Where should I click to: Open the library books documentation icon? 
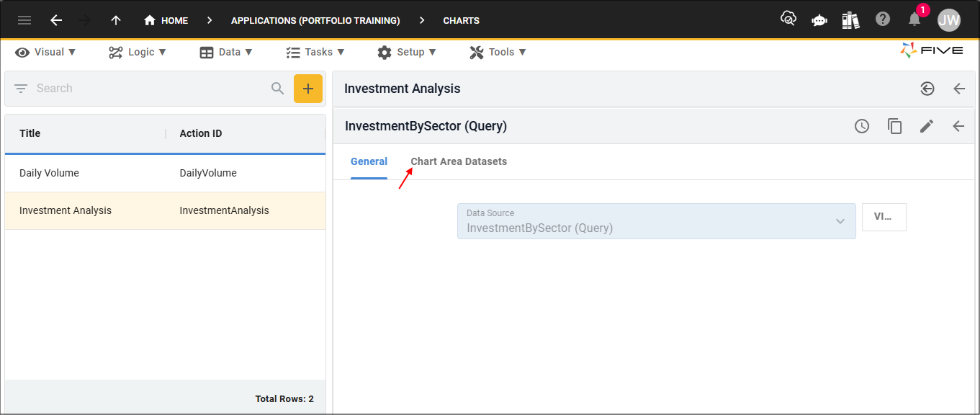[851, 20]
